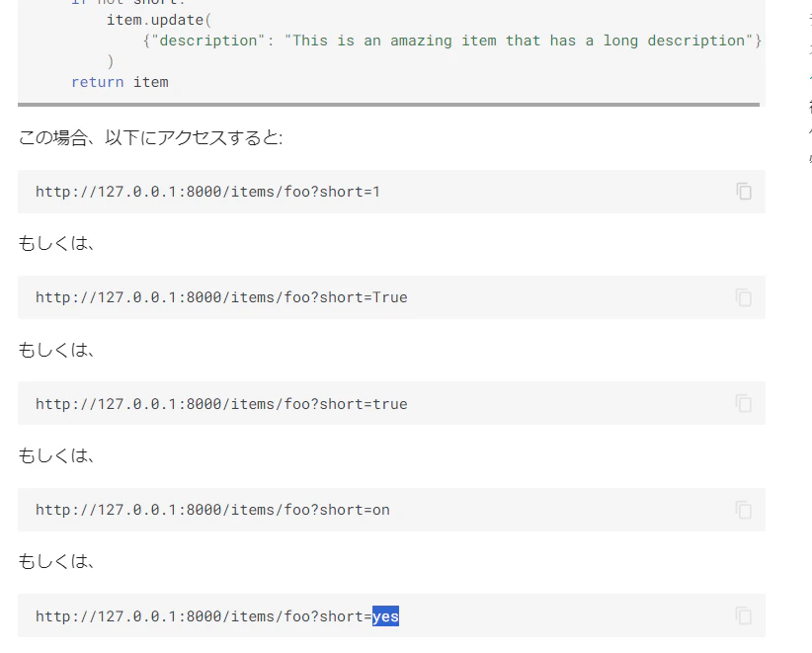Viewport: 812px width, 653px height.
Task: Copy the short=1 URL code block
Action: 744,192
